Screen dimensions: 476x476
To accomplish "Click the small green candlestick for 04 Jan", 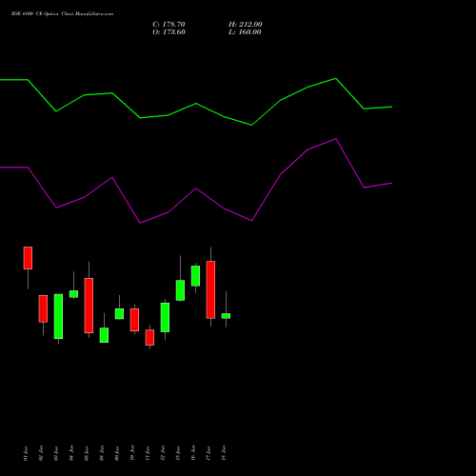I will [x=73, y=294].
